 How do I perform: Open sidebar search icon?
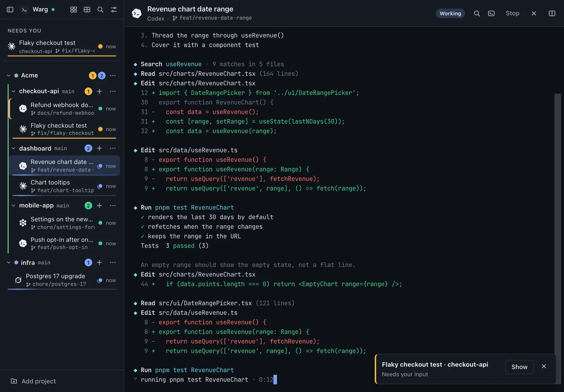[x=100, y=10]
